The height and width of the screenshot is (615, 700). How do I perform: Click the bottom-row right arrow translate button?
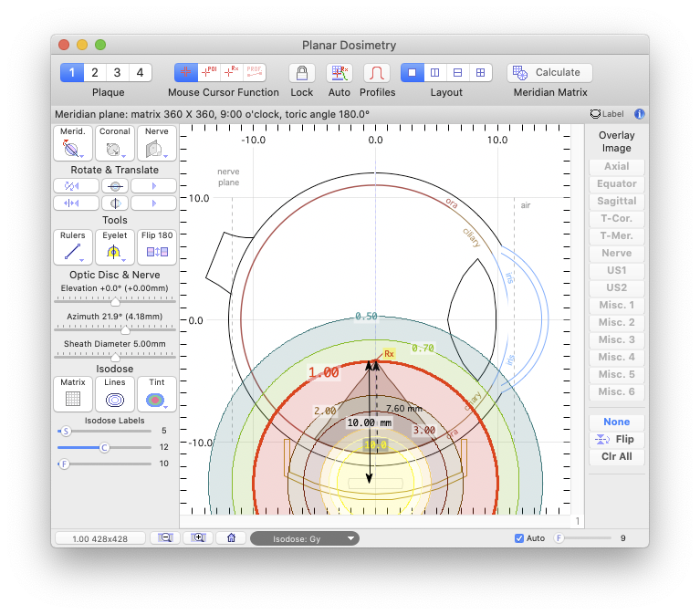coord(153,203)
